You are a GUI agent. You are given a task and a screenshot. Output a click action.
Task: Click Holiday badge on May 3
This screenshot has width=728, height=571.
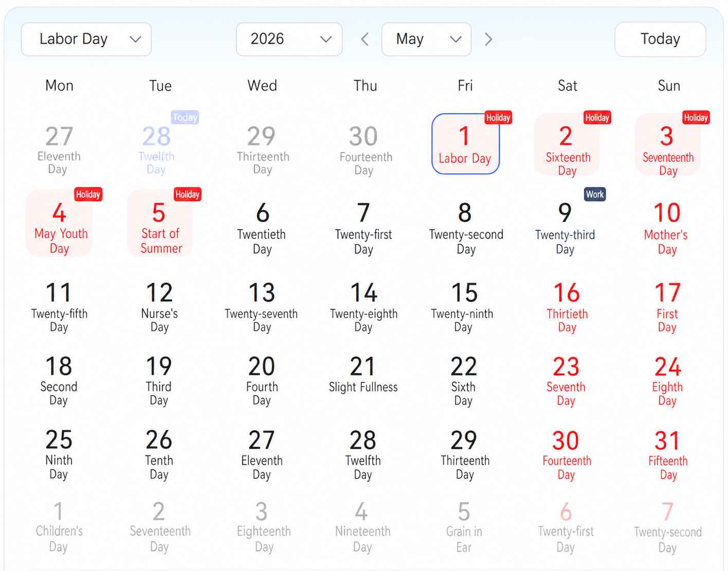[696, 118]
